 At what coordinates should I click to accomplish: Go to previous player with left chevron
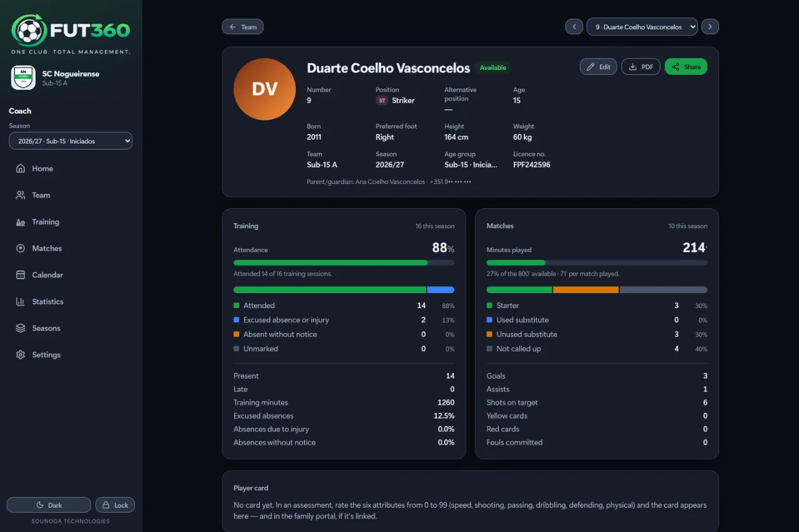tap(574, 27)
